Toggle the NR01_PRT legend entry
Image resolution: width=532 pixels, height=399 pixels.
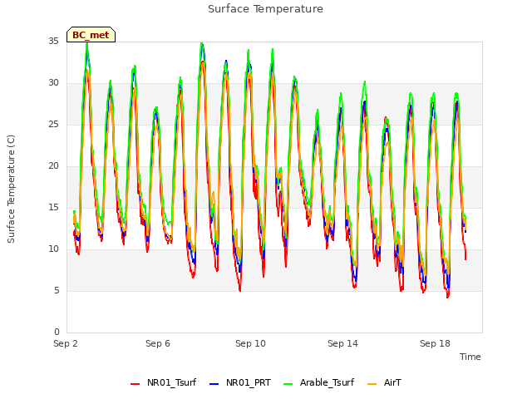point(240,383)
